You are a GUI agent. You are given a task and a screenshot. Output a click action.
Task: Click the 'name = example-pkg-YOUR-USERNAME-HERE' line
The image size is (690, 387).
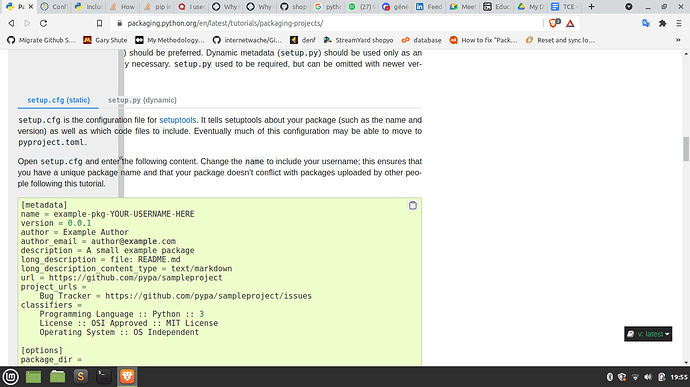107,214
